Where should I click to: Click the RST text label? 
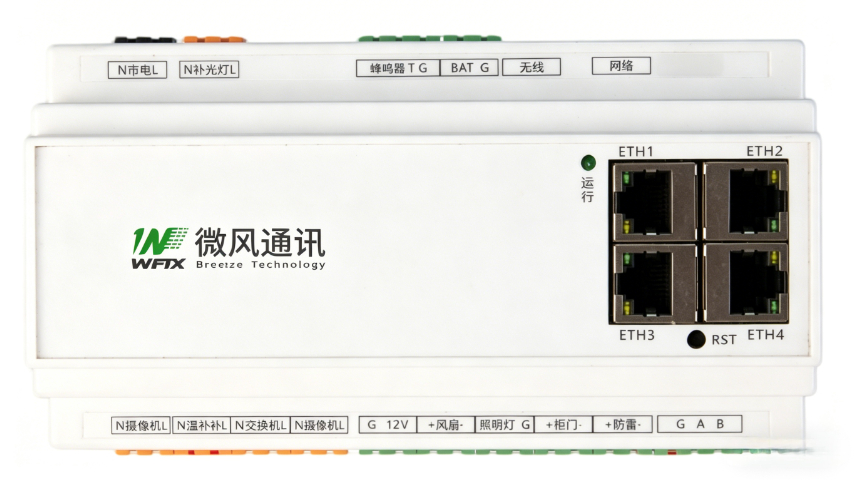pyautogui.click(x=724, y=340)
